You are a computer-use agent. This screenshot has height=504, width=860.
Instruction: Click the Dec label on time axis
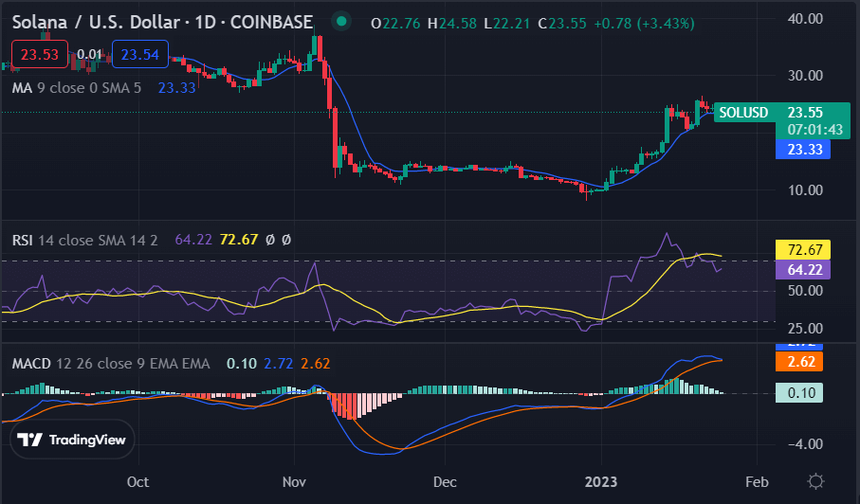(445, 481)
